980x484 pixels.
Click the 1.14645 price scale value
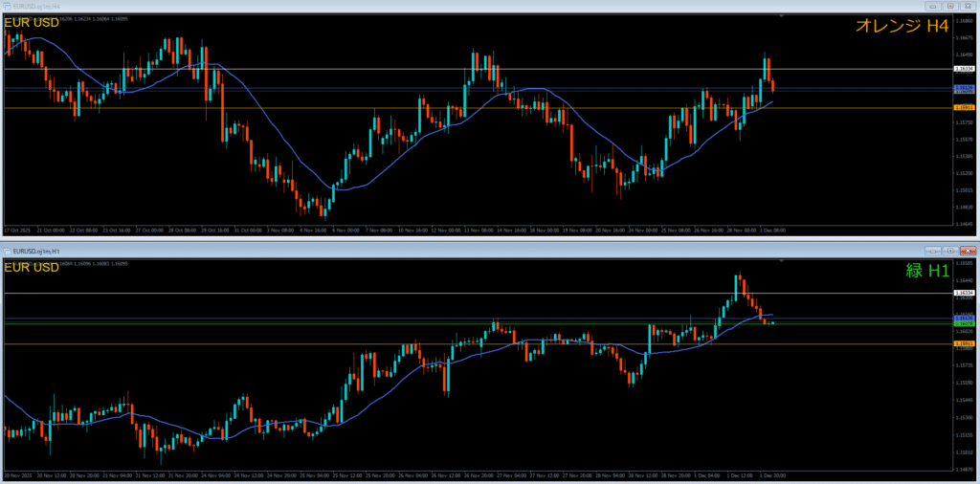(x=963, y=223)
